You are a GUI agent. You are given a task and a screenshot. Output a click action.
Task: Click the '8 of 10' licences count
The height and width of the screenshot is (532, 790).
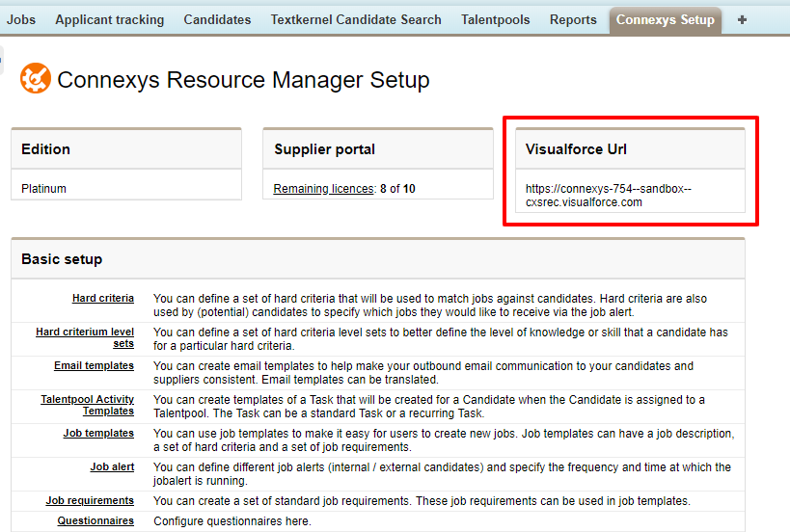[x=397, y=189]
